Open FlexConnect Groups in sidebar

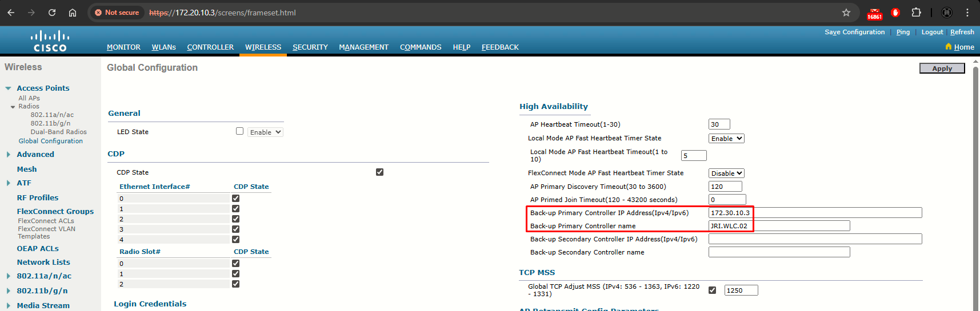[55, 212]
